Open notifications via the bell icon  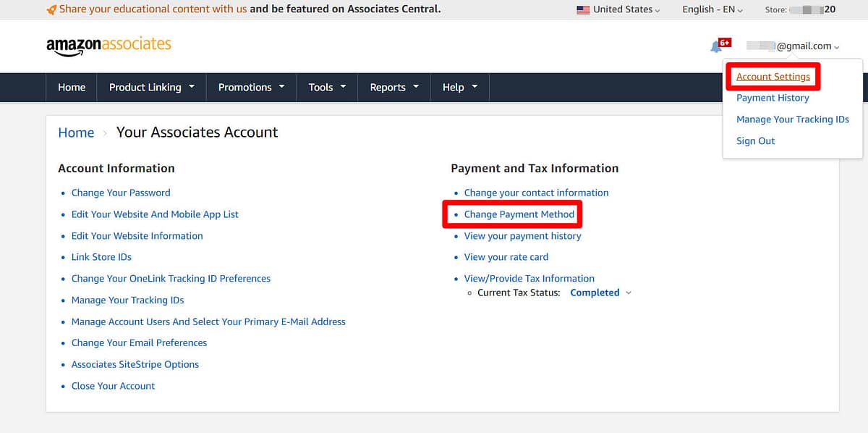coord(715,46)
